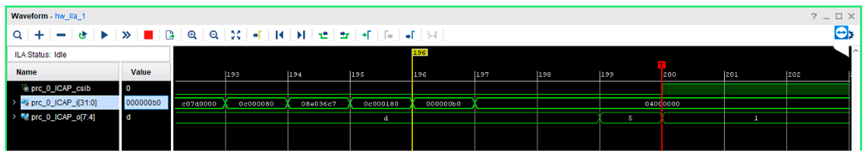
Task: Click the red T trigger marker
Action: pos(661,65)
